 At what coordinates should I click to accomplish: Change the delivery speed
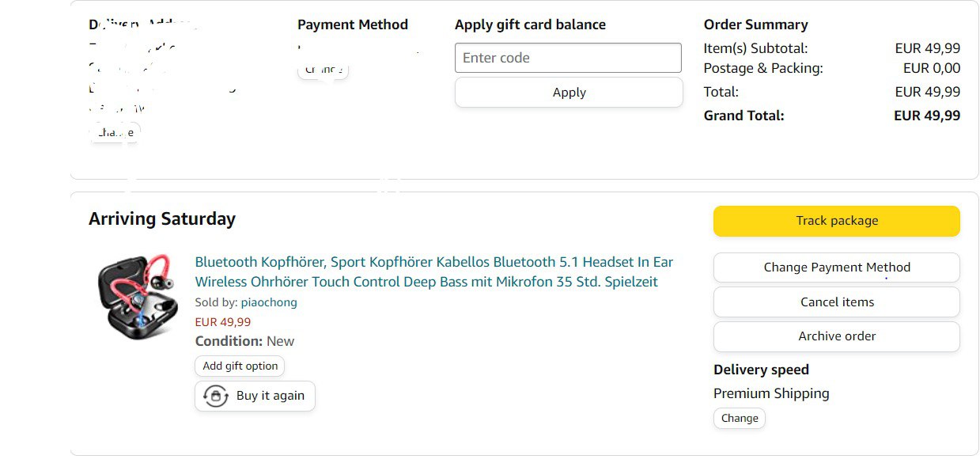pyautogui.click(x=739, y=419)
